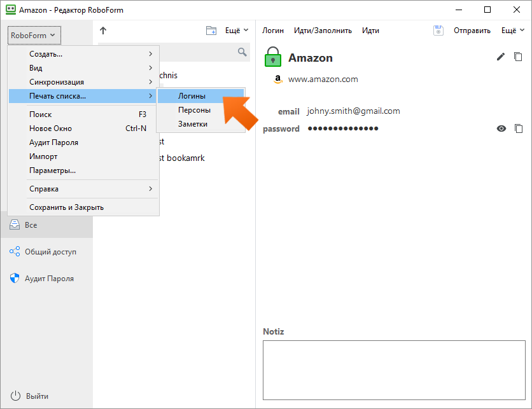
Task: Click the Вид submenu chevron arrow
Action: point(150,68)
